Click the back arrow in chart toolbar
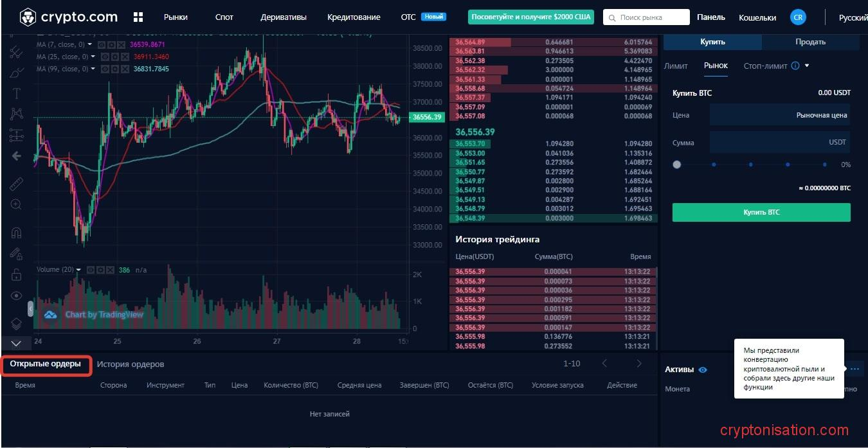868x448 pixels. (x=17, y=156)
